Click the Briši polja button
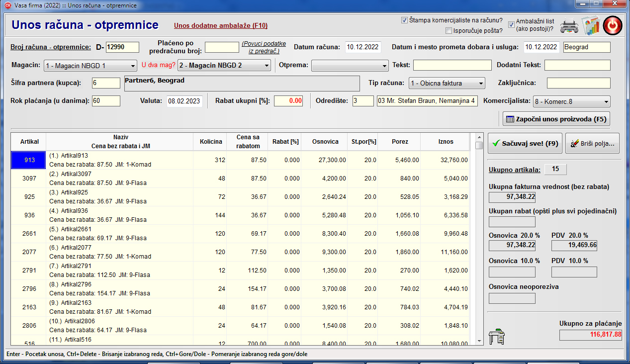Screen dimensions: 630x364 592,143
